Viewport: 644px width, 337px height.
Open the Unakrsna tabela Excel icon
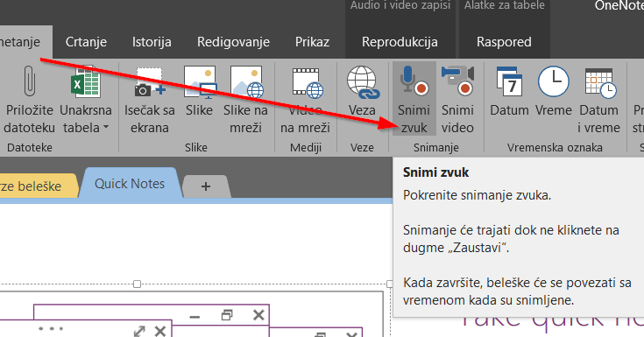tap(86, 81)
